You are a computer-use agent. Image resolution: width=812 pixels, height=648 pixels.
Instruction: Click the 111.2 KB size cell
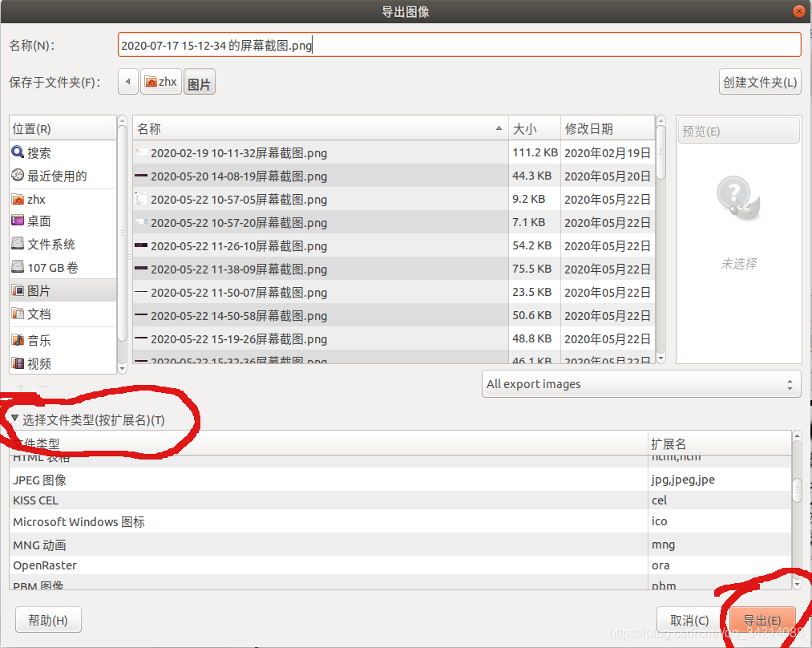click(535, 152)
